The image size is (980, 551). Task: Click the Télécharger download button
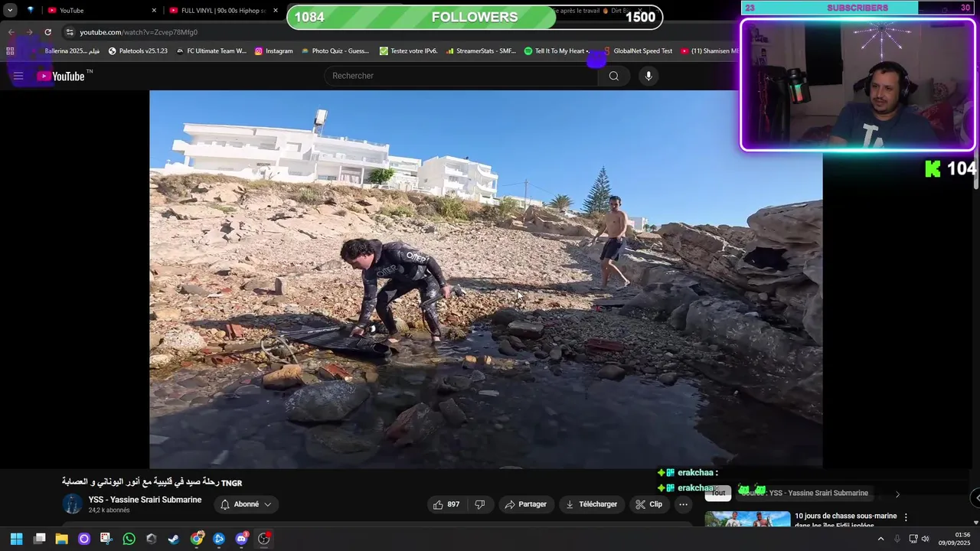(591, 504)
